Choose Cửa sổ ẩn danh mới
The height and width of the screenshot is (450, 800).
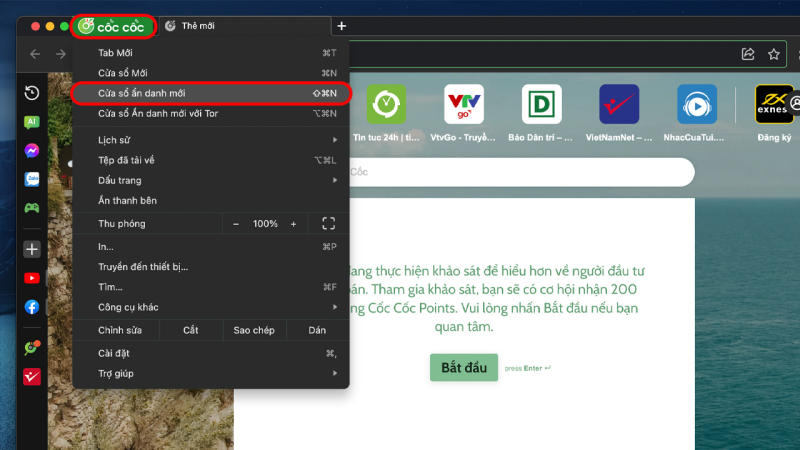211,93
